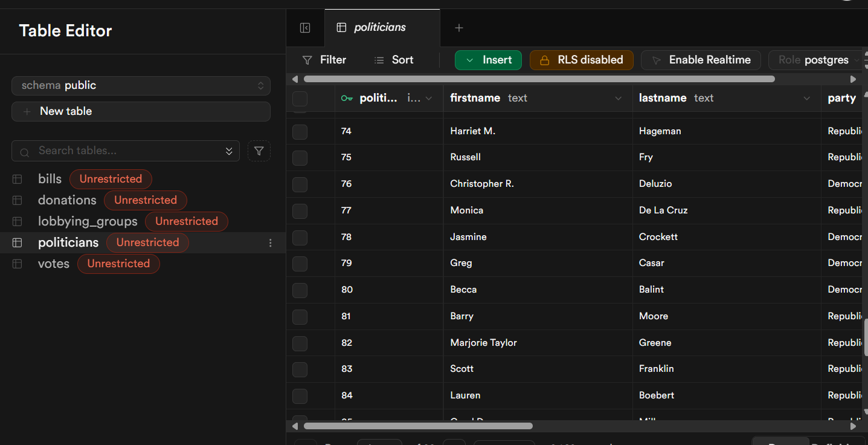Select the Jasmine firstname cell

click(538, 237)
